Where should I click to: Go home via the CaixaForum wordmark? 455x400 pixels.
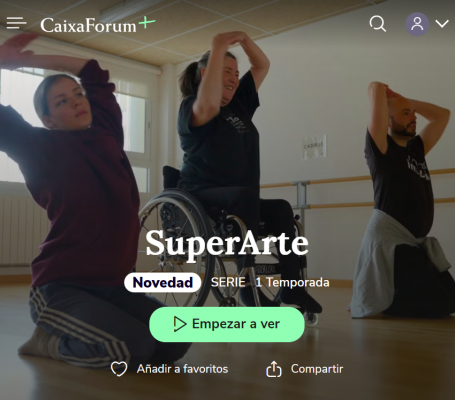tap(88, 25)
